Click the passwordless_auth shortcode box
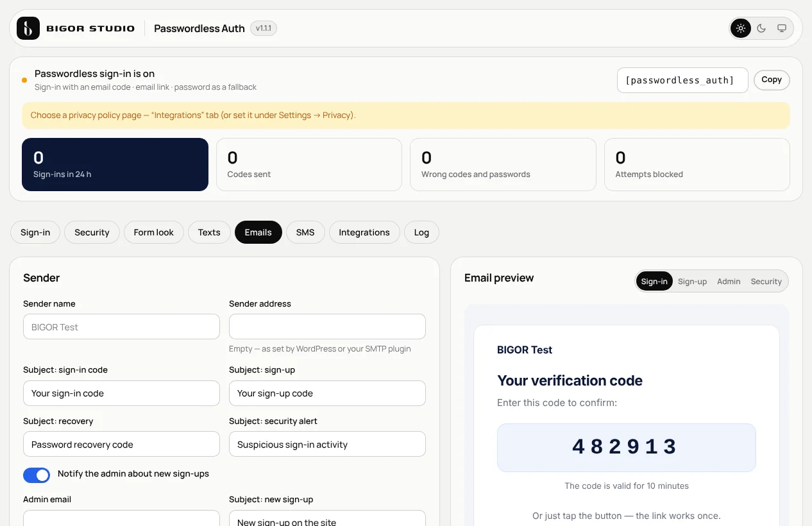The height and width of the screenshot is (526, 812). 682,80
